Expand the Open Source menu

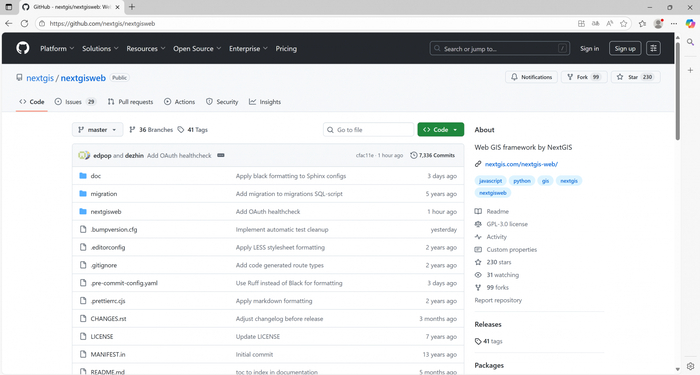point(197,48)
